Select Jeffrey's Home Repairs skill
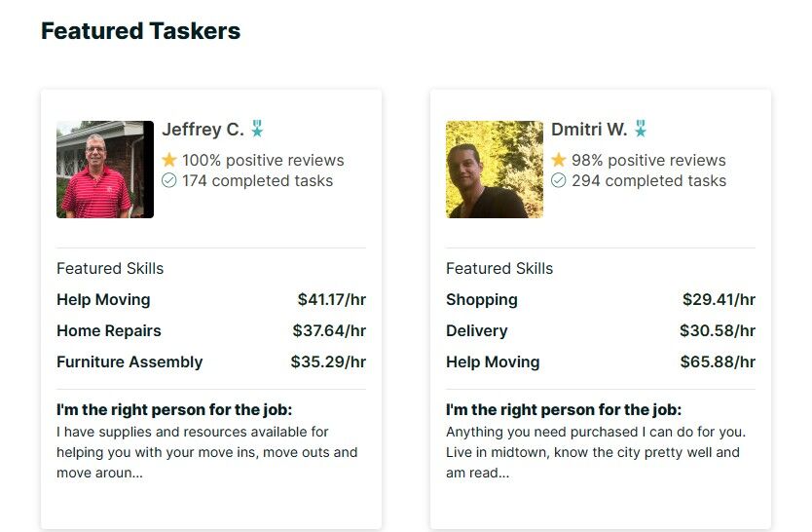Screen dimensions: 812x532 [109, 331]
